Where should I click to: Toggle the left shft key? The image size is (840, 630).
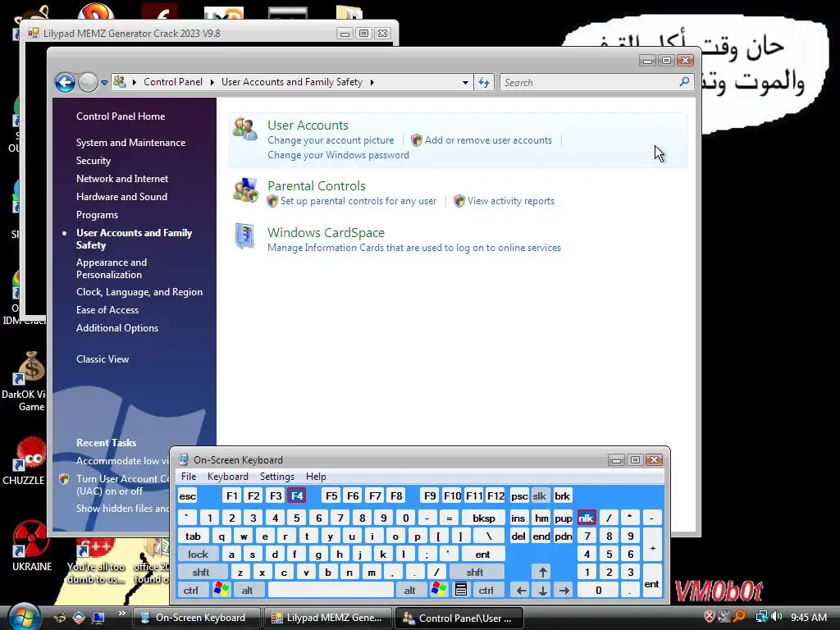(202, 573)
